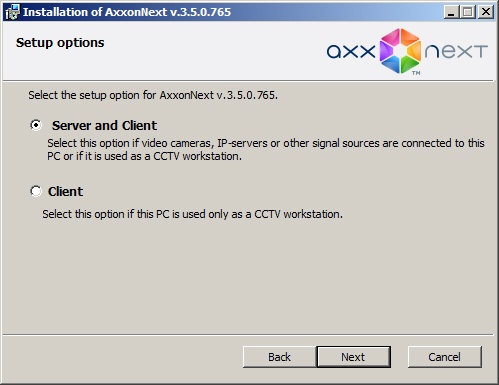Click the 'Select the setup option' instruction text

153,95
